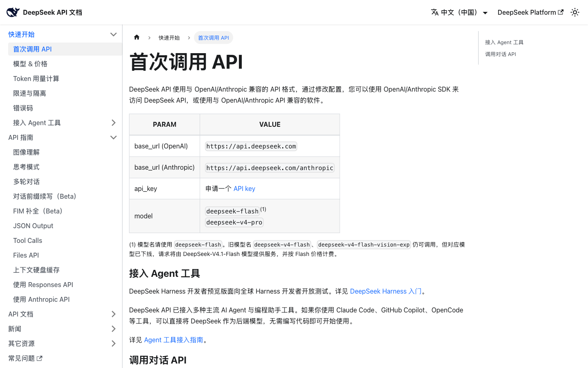Open 上下文硬盘缓存 guide

tap(65, 270)
